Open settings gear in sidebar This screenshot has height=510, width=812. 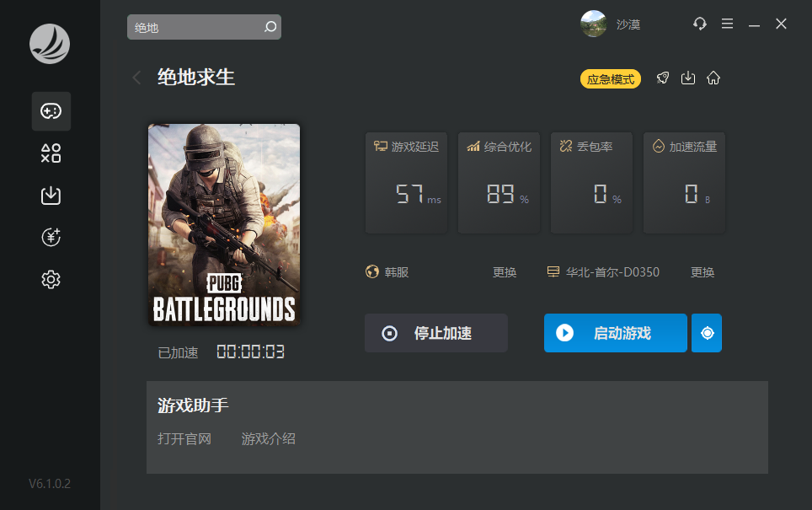coord(51,279)
